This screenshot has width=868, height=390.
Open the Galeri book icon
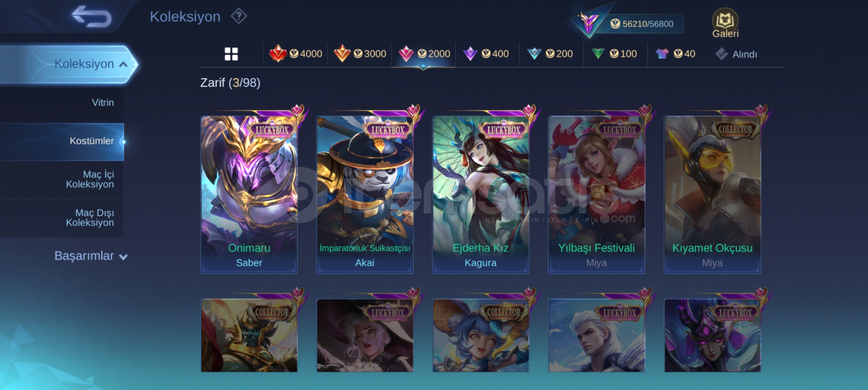[x=725, y=23]
